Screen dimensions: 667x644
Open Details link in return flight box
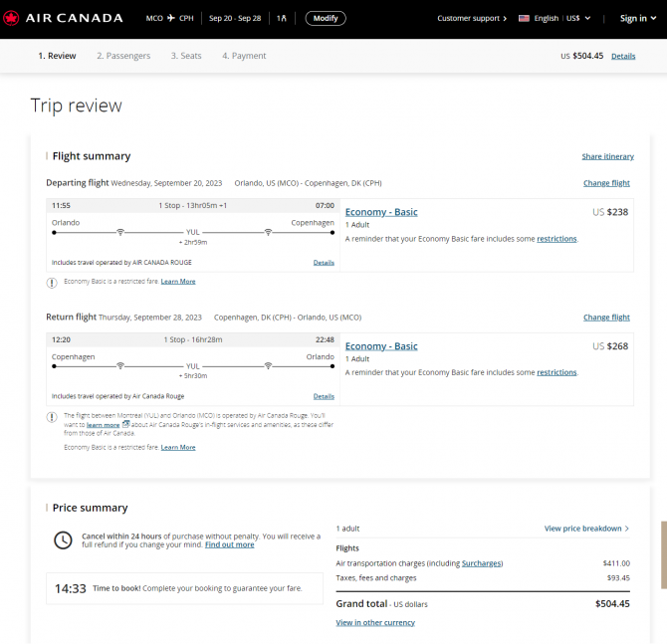(324, 396)
